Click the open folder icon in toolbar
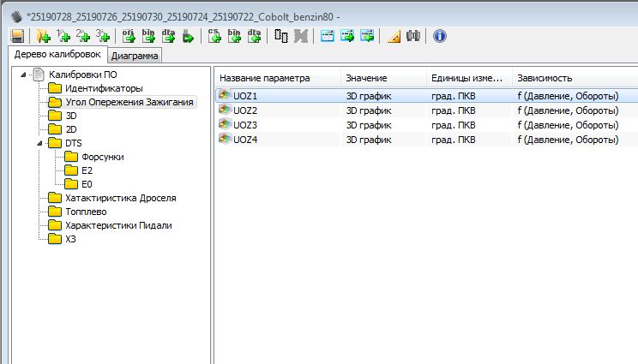Viewport: 638px width, 364px height. click(43, 36)
